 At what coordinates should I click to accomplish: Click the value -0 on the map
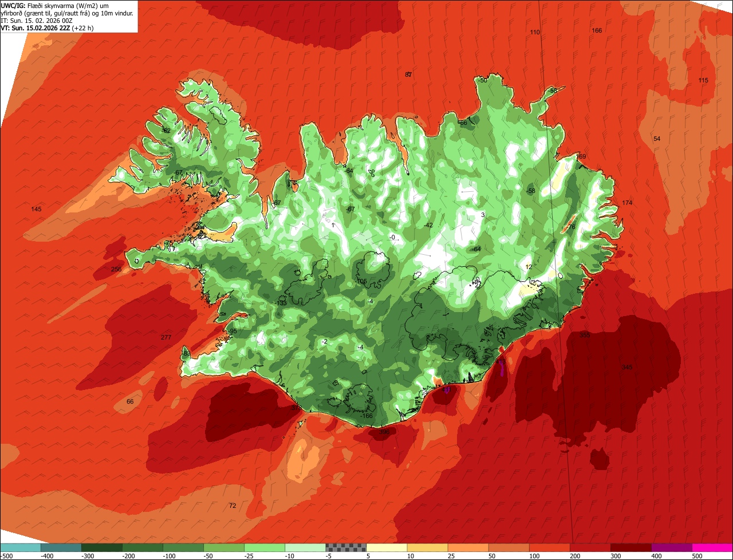pos(392,237)
